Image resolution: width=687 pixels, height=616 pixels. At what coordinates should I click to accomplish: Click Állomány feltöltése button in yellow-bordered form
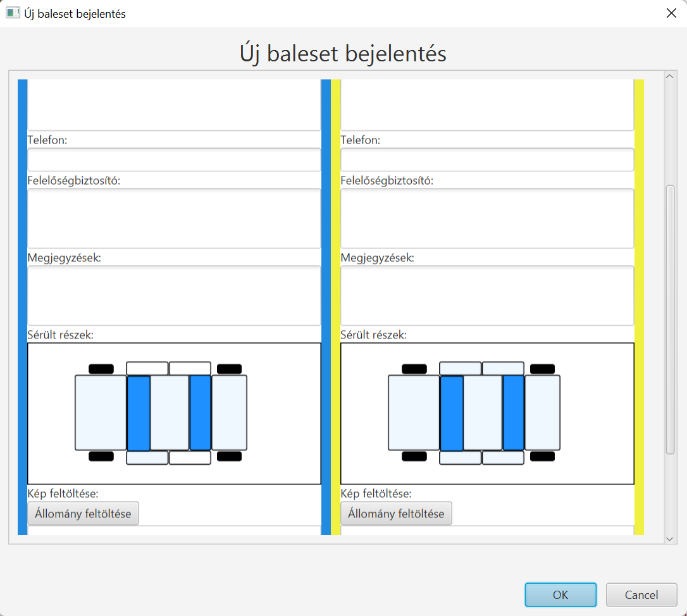(396, 514)
